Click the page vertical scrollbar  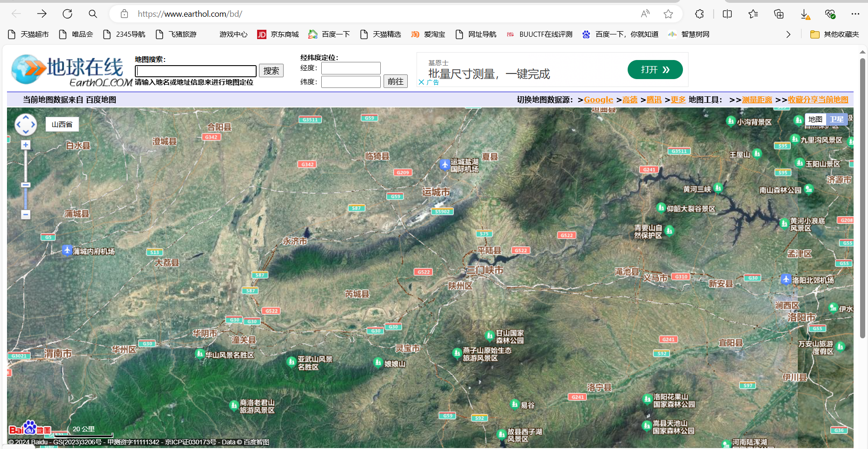point(862,198)
